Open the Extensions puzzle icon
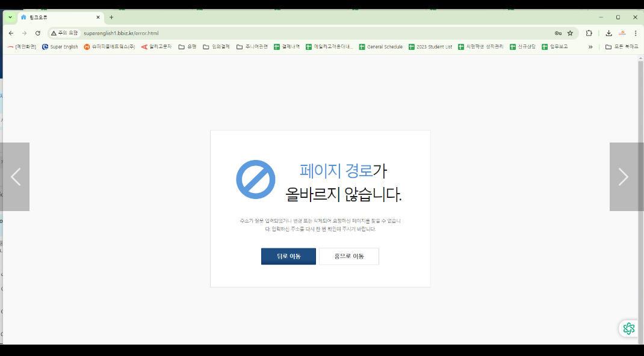The width and height of the screenshot is (644, 356). (x=589, y=33)
